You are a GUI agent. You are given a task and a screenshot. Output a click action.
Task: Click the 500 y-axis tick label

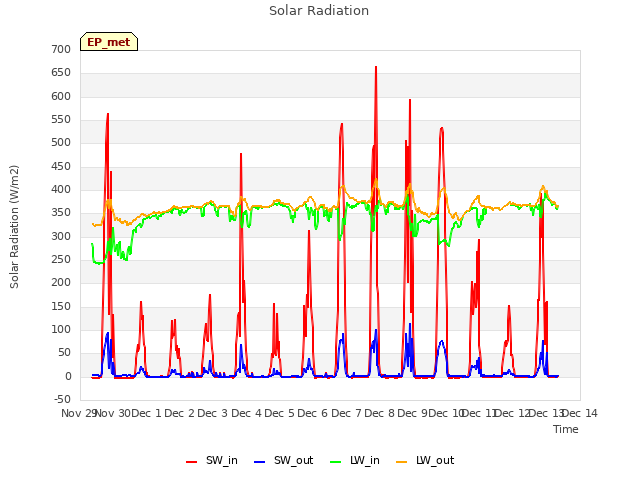click(61, 143)
